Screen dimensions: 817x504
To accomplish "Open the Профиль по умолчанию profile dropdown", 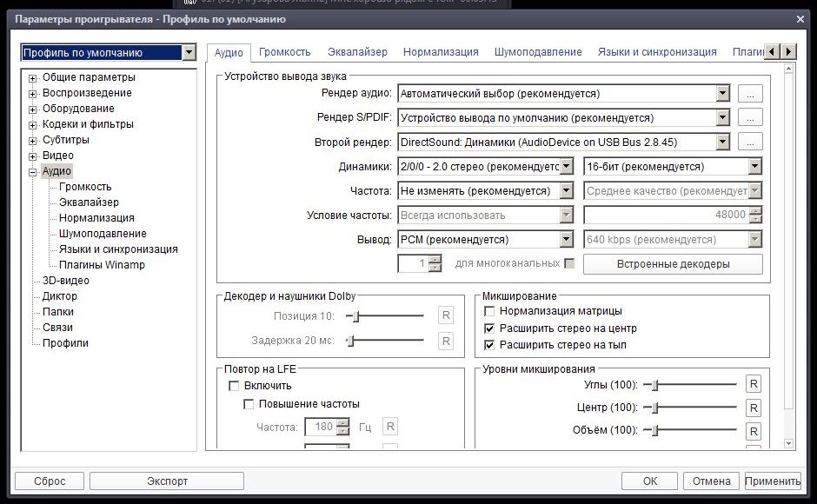I will [x=189, y=52].
